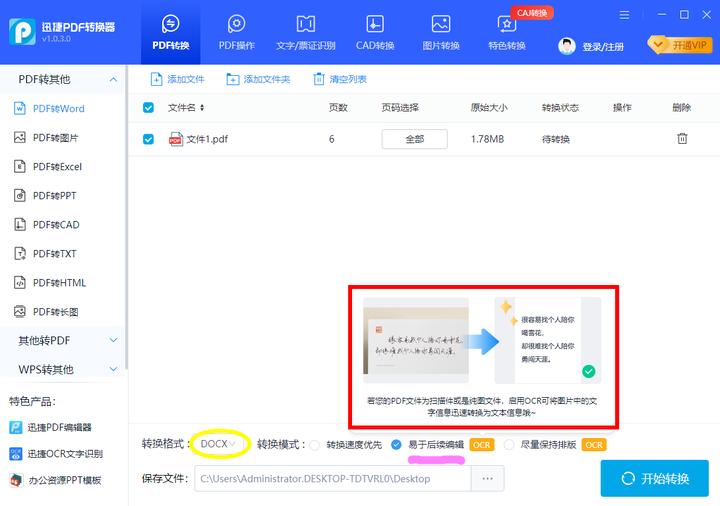Image resolution: width=720 pixels, height=506 pixels.
Task: Uncheck the 文件1.pdf row checkbox
Action: pos(148,139)
